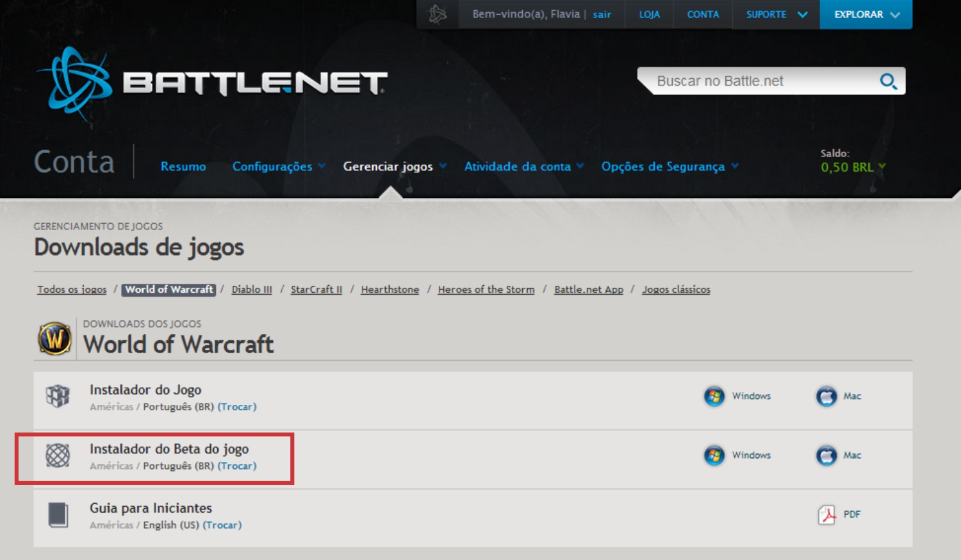The height and width of the screenshot is (560, 961).
Task: Open the Hearthstone downloads link
Action: pyautogui.click(x=390, y=290)
